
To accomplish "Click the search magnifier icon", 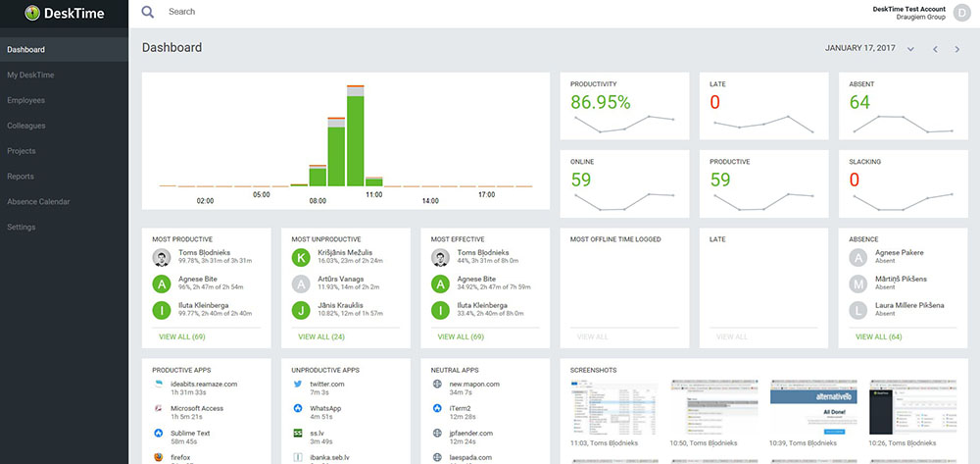I will (148, 12).
